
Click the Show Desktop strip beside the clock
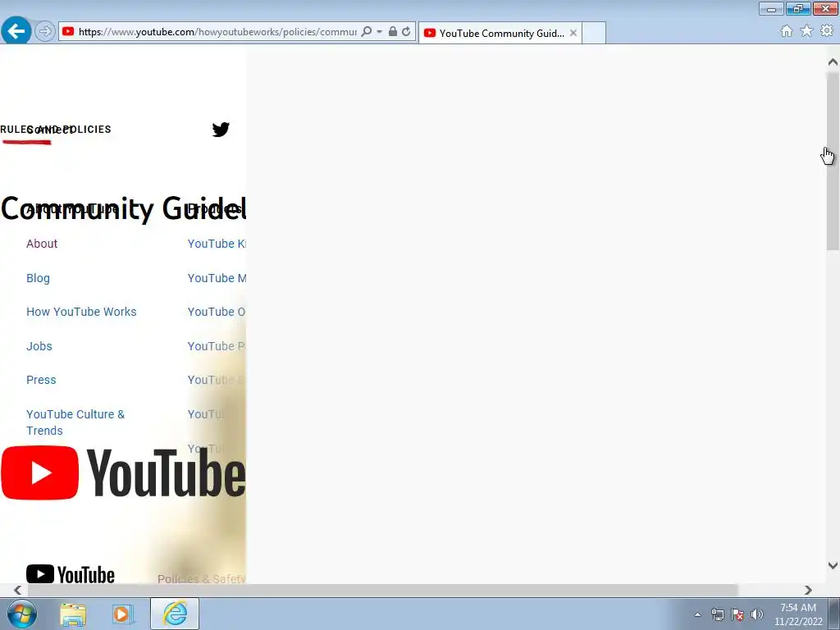[x=834, y=614]
